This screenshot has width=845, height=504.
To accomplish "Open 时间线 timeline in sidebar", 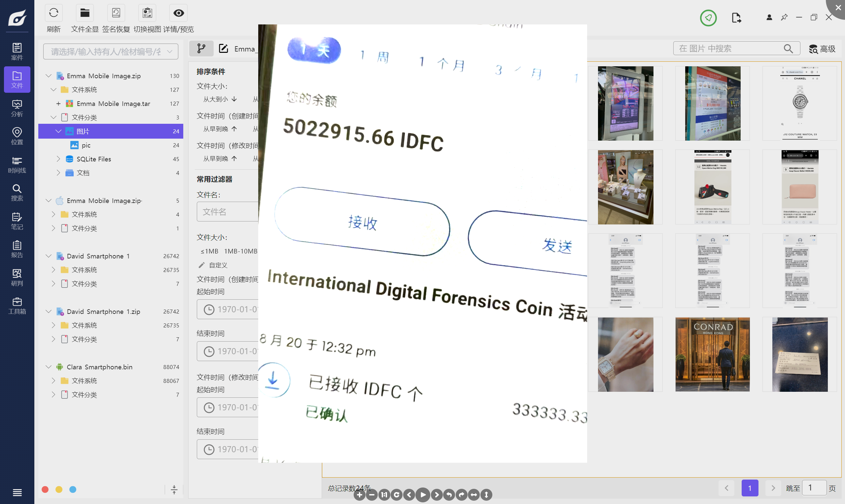I will pyautogui.click(x=17, y=165).
